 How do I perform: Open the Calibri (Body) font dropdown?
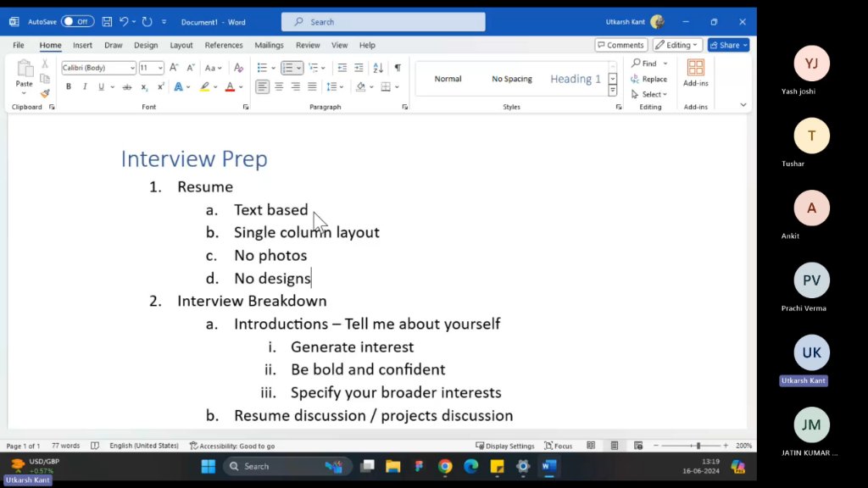point(98,68)
